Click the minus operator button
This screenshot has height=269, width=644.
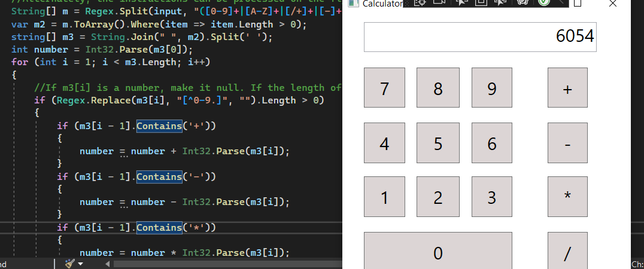coord(567,143)
